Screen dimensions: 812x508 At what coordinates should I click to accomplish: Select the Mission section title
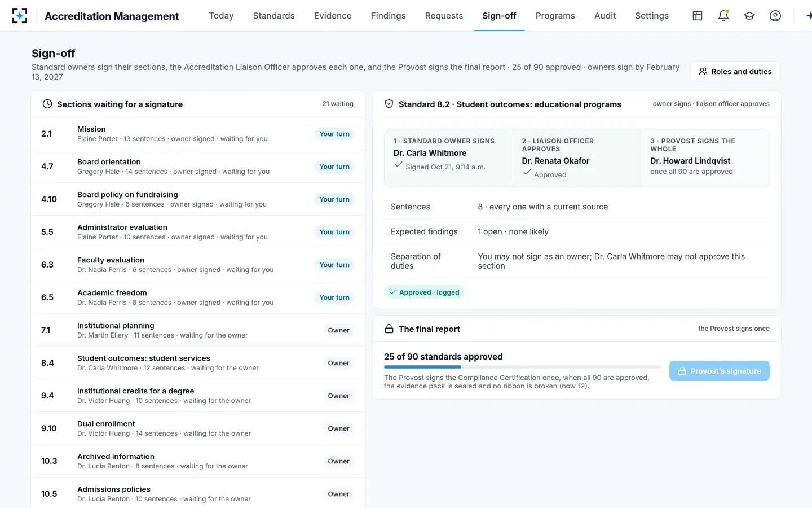91,129
